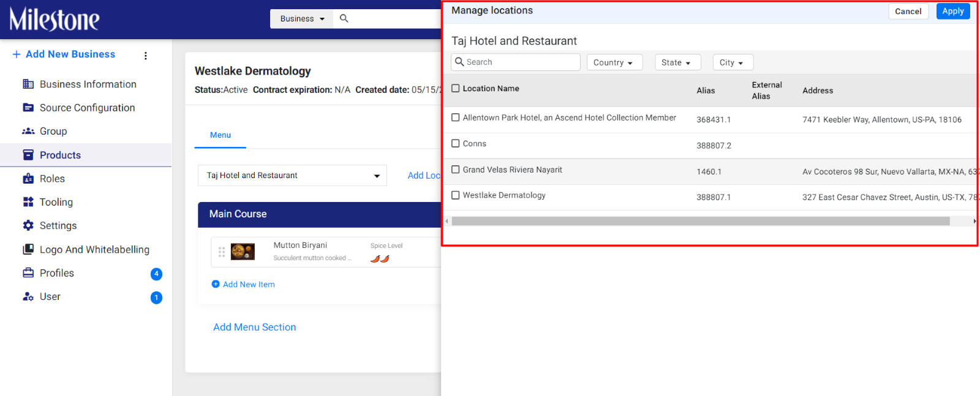This screenshot has height=396, width=980.
Task: Click the External Alias column header
Action: click(x=767, y=91)
